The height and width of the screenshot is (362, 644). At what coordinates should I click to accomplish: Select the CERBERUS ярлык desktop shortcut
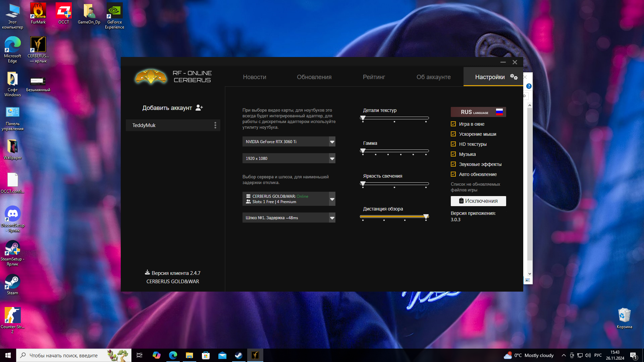(38, 50)
